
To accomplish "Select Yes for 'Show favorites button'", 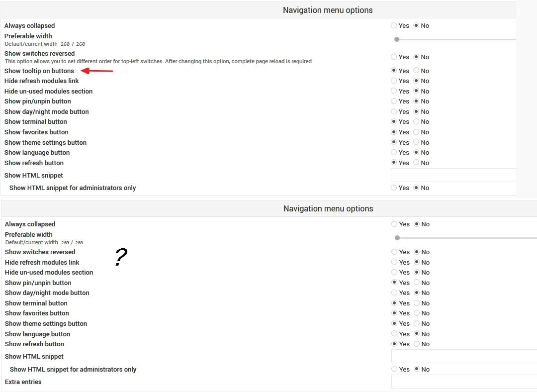I will click(x=393, y=132).
